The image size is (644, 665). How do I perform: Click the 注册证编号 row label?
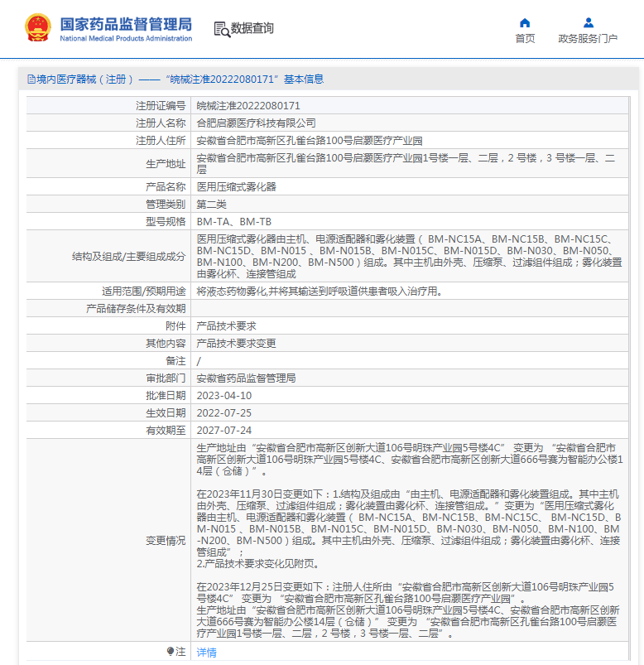(x=161, y=106)
